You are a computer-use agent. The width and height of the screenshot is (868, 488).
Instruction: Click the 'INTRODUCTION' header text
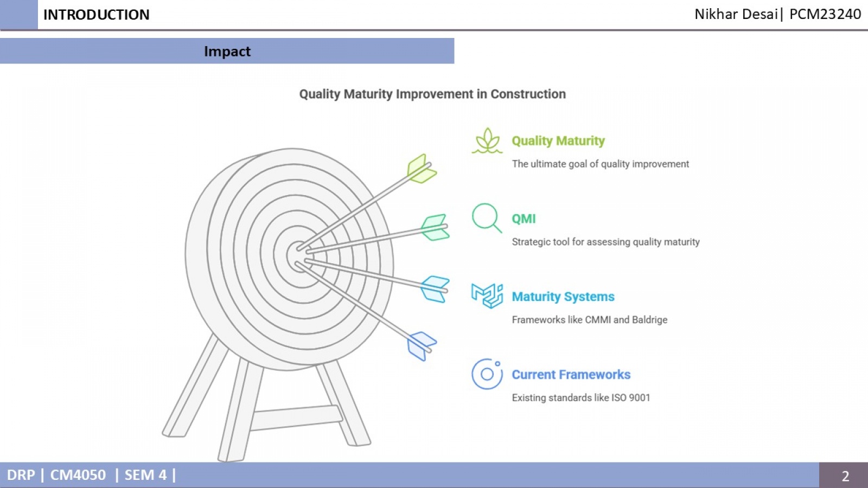(97, 15)
